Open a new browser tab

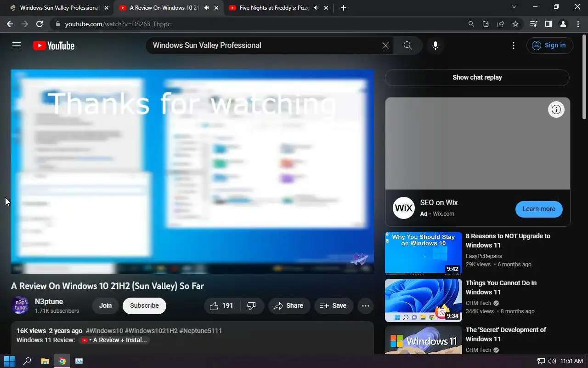pyautogui.click(x=344, y=8)
